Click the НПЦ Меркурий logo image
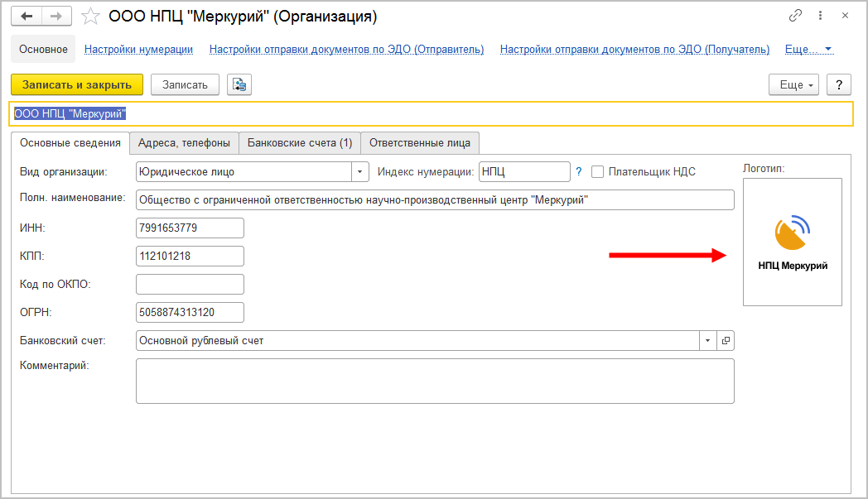 pyautogui.click(x=792, y=242)
